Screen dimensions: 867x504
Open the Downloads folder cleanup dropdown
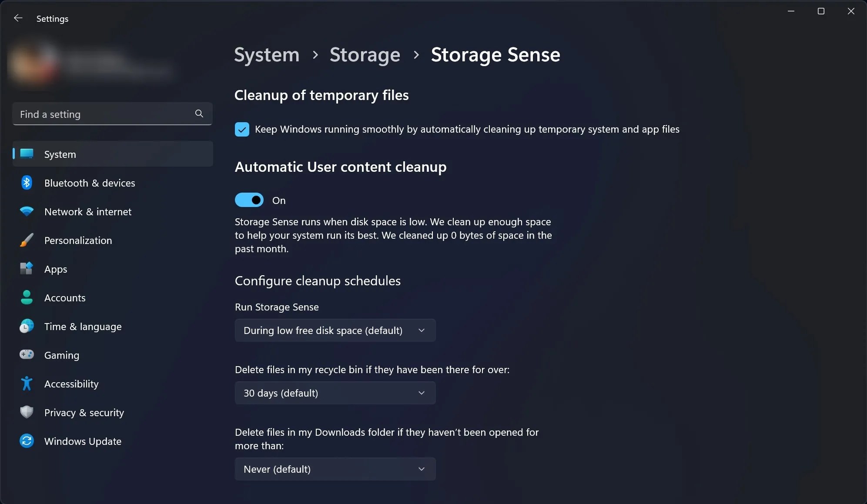pos(335,469)
